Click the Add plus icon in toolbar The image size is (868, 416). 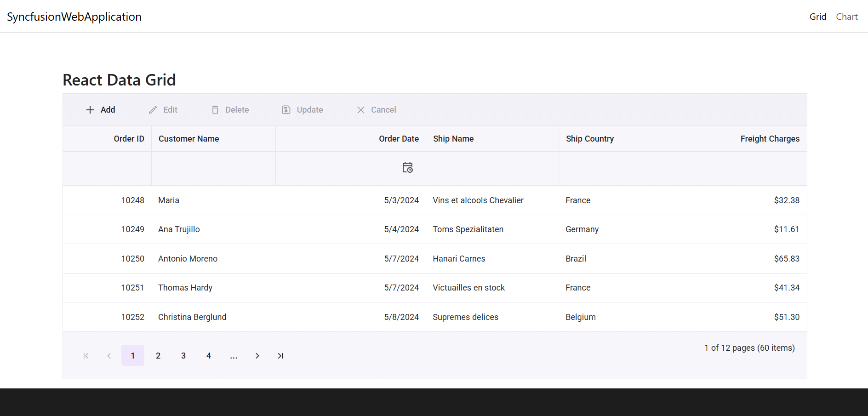point(90,110)
